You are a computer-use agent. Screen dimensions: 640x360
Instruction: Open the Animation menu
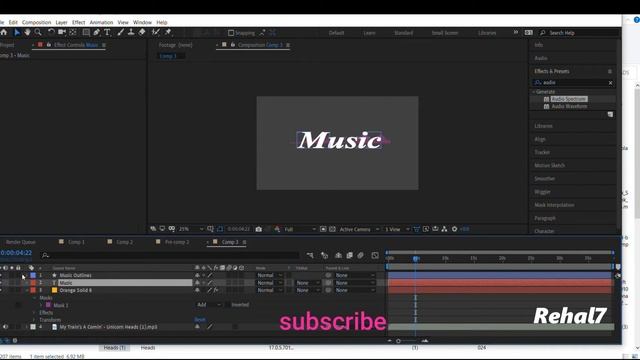pos(101,22)
